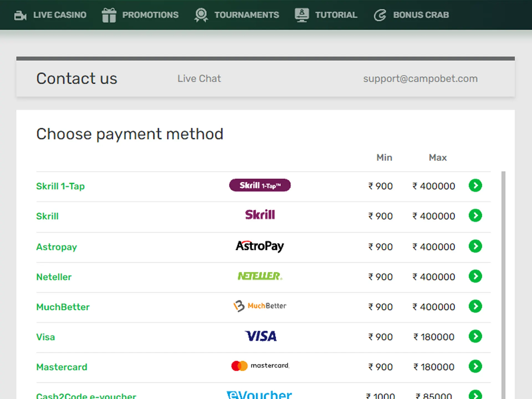Click the Live Casino camera icon
Image resolution: width=532 pixels, height=399 pixels.
pos(20,15)
